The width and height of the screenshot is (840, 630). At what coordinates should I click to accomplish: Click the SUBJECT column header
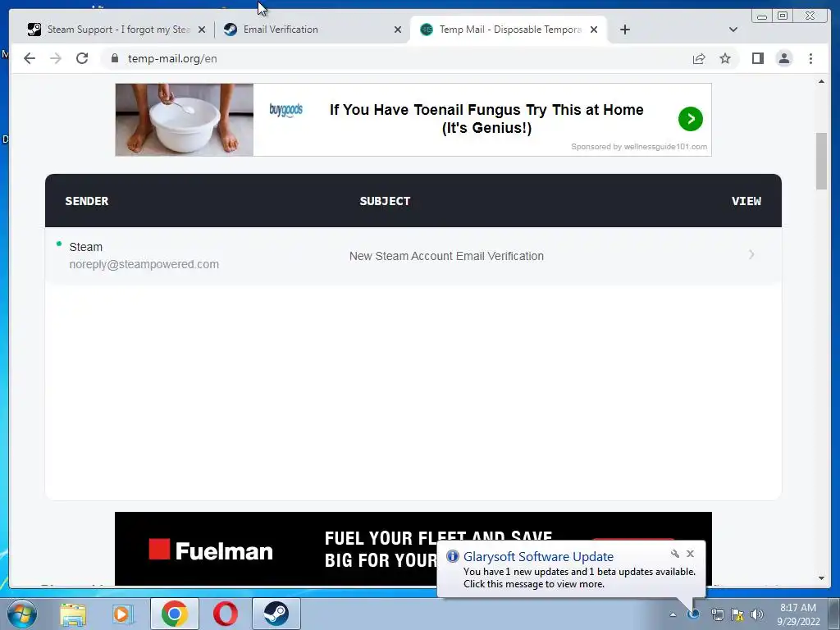385,201
